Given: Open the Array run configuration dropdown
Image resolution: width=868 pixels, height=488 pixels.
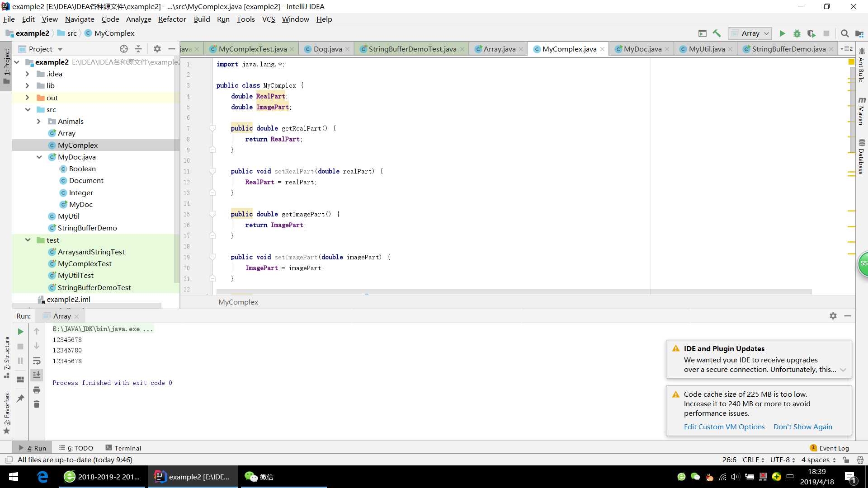Looking at the screenshot, I should 750,33.
